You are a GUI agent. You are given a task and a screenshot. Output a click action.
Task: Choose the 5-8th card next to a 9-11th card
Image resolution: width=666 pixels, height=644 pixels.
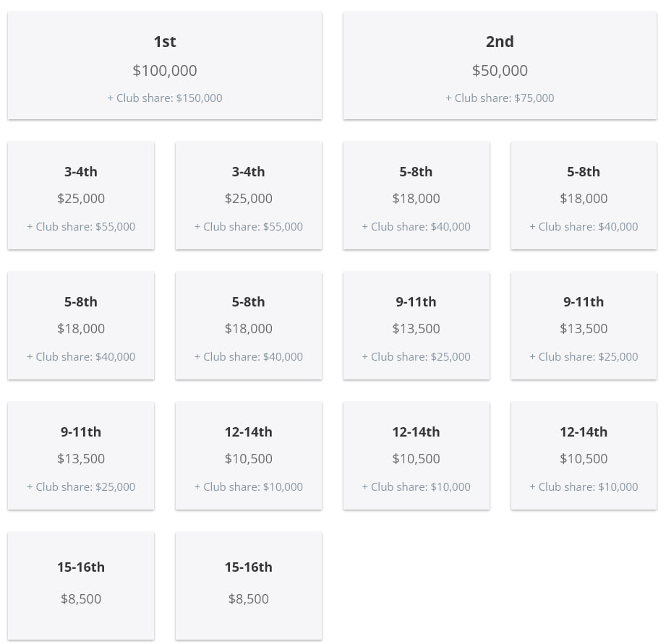pos(249,325)
